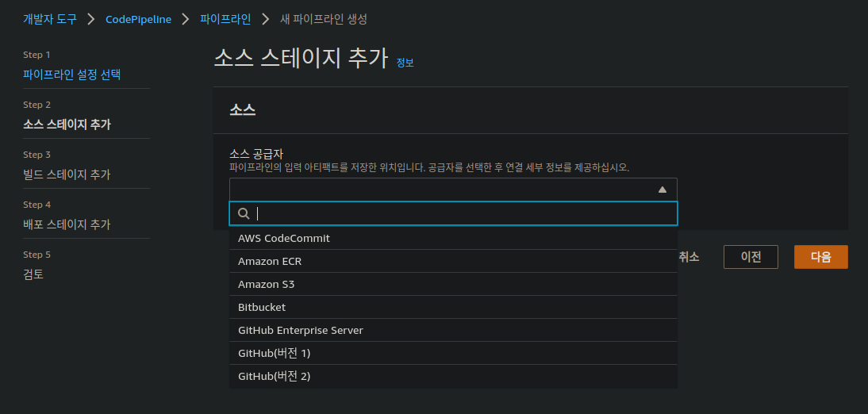Click the 소스 스테이지 추가 step label
The width and height of the screenshot is (868, 414).
67,125
